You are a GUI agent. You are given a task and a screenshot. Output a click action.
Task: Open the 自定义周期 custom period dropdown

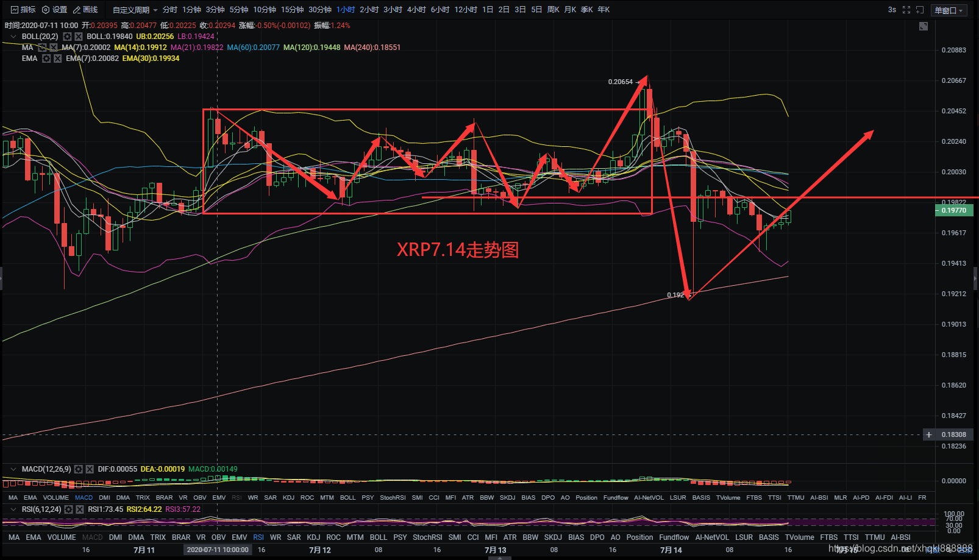point(135,10)
